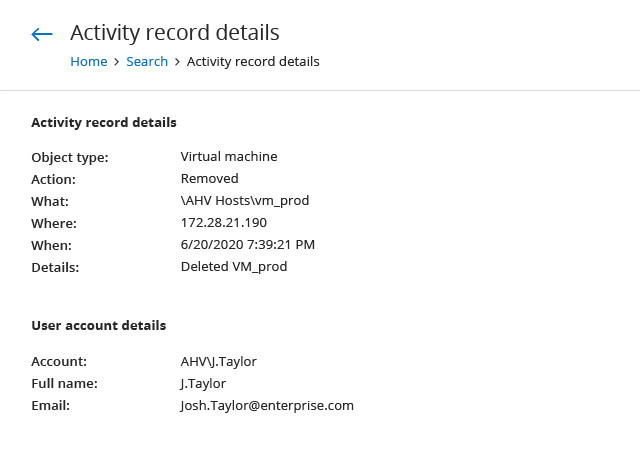Open the Home breadcrumb link
The height and width of the screenshot is (450, 640).
click(88, 62)
